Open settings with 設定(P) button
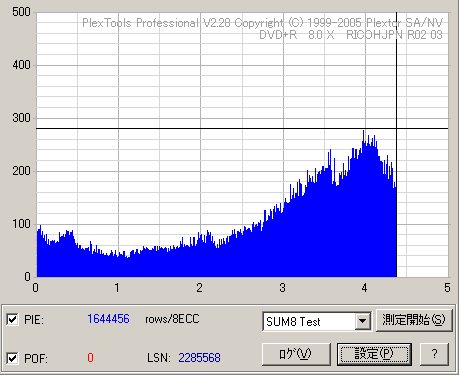This screenshot has height=375, width=459. click(x=374, y=354)
